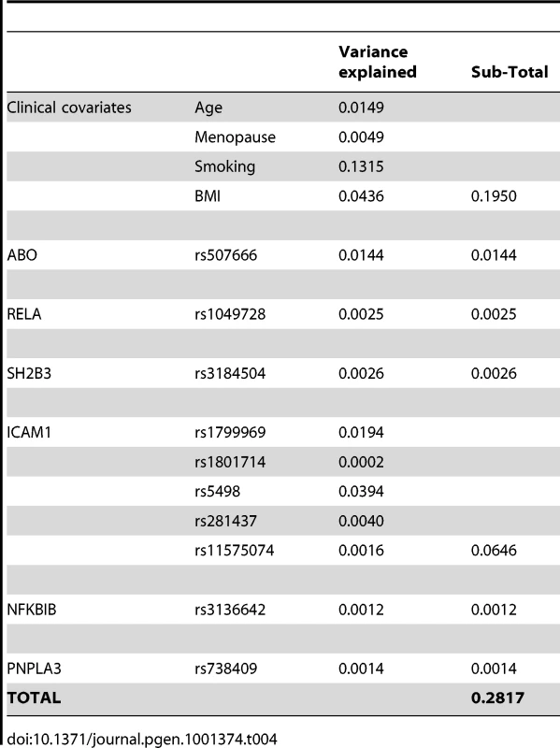Click the ABO gene label
Screen dimensions: 560x748
[22, 255]
